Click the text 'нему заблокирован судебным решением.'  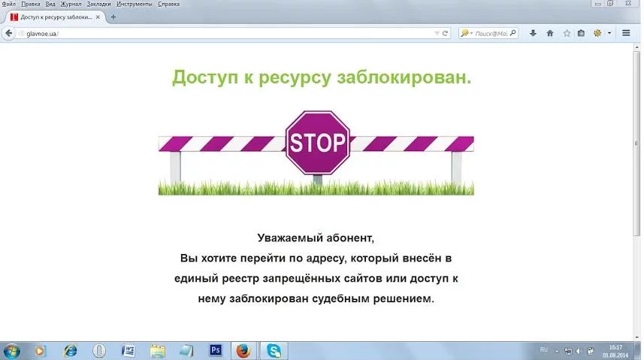coord(316,298)
